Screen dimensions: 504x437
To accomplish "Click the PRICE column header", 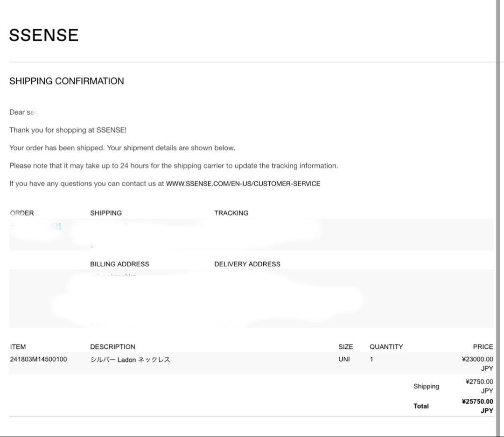I will pyautogui.click(x=483, y=347).
